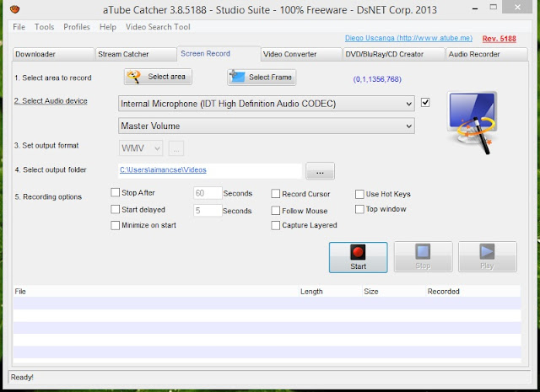Start screen recording with red Start button
The width and height of the screenshot is (540, 392).
358,257
